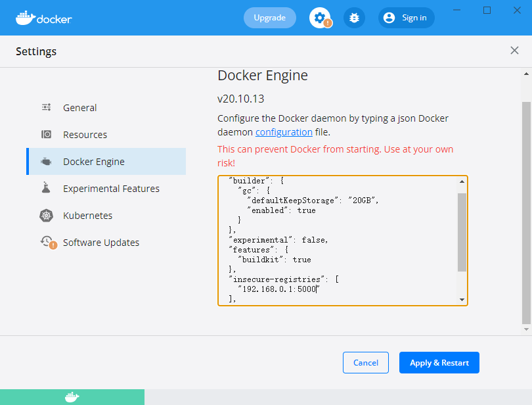Click Apply & Restart
Image resolution: width=532 pixels, height=405 pixels.
click(x=439, y=362)
